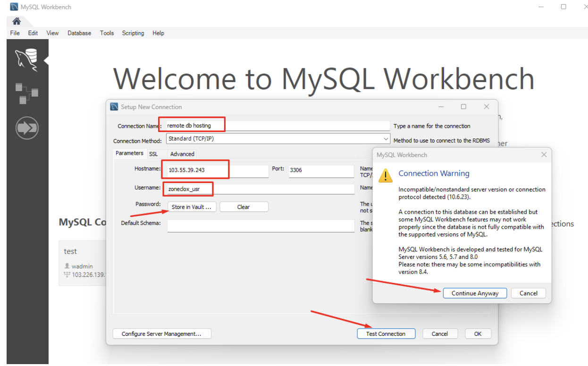Click Continue Anyway in warning dialog
Viewport: 588px width, 366px height.
[x=475, y=293]
